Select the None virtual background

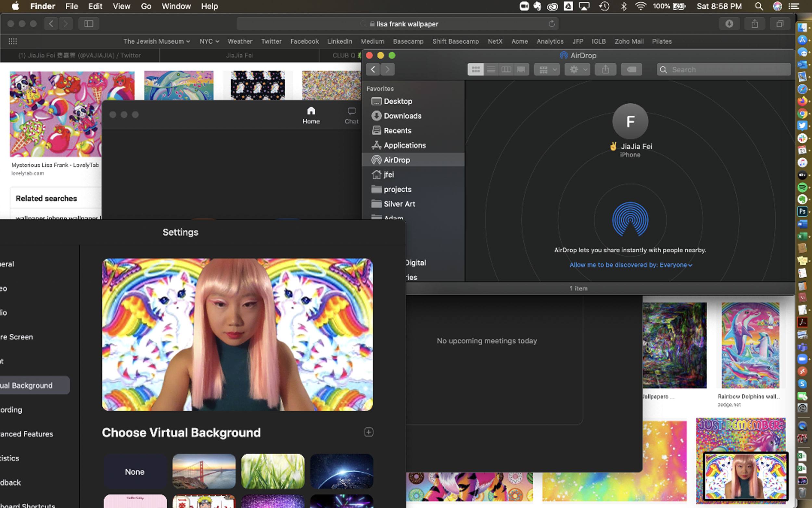(135, 471)
